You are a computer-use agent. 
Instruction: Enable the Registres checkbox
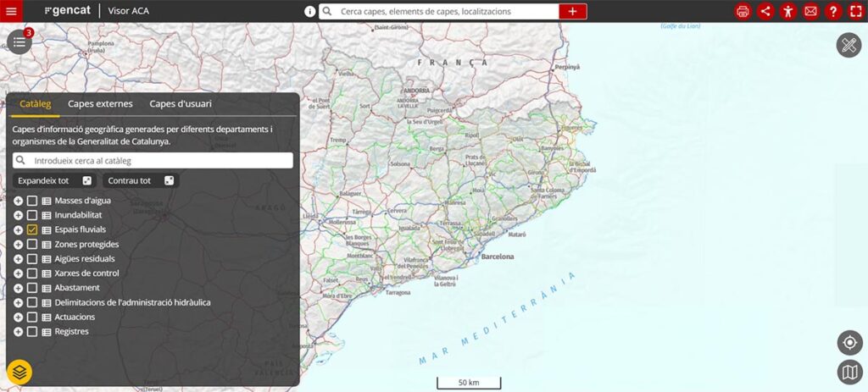[x=32, y=332]
